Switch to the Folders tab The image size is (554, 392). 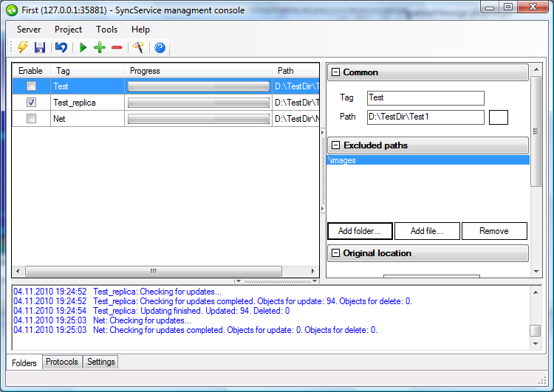click(x=24, y=362)
